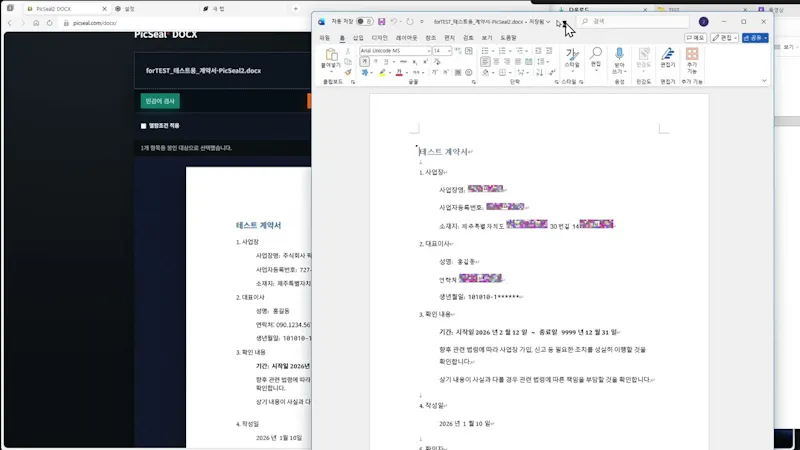Open a new browser tab with plus
This screenshot has width=800, height=450.
295,9
